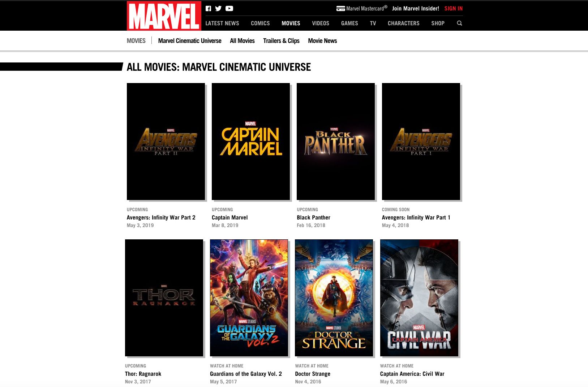The height and width of the screenshot is (387, 588).
Task: Select the CHARACTERS nav item
Action: coord(403,23)
